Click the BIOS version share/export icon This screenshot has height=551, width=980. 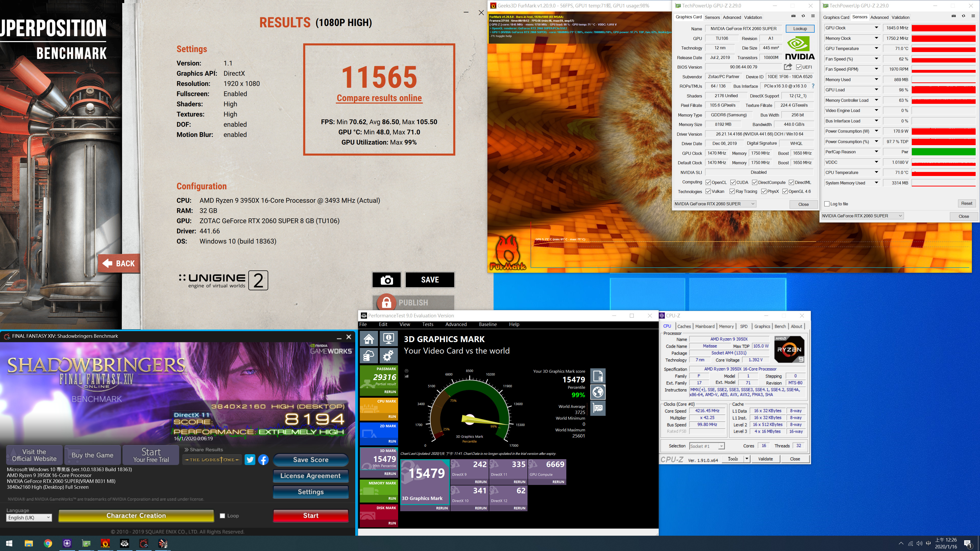(x=788, y=67)
